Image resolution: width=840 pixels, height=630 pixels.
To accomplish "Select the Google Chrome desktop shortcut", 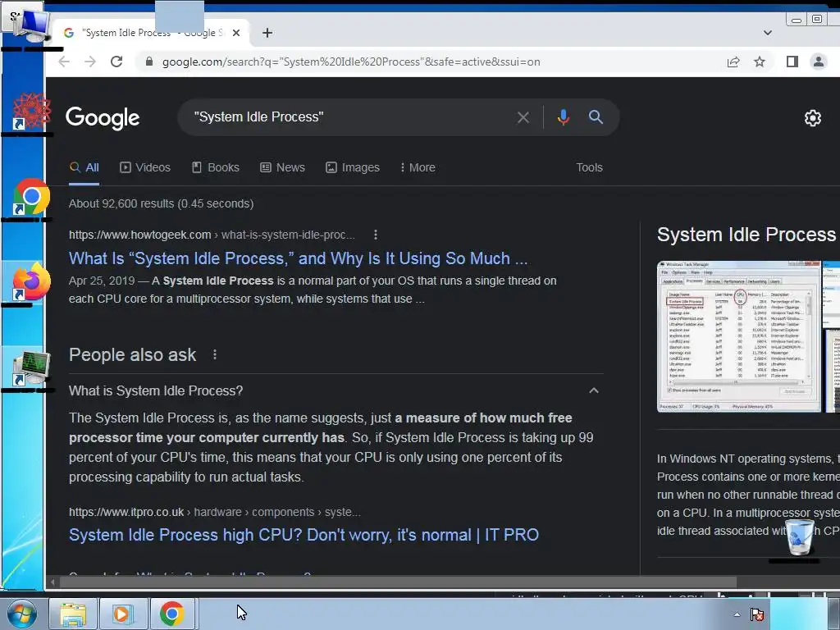I will click(31, 198).
